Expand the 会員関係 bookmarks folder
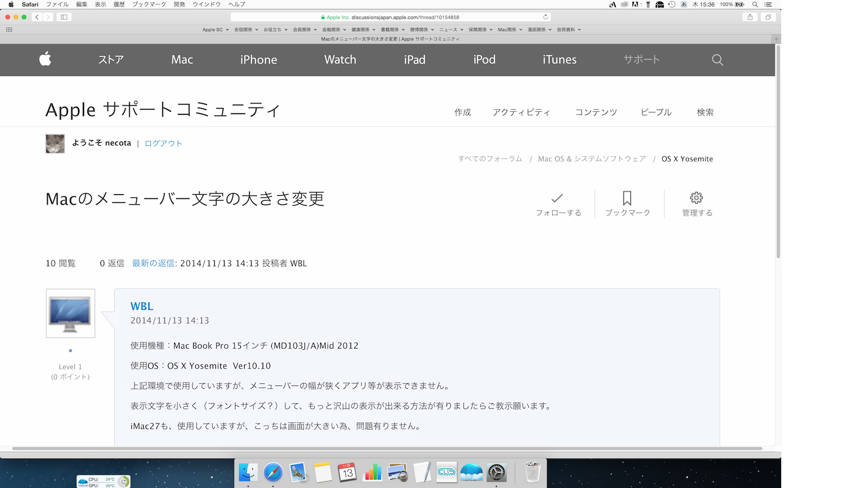868x488 pixels. pos(304,30)
